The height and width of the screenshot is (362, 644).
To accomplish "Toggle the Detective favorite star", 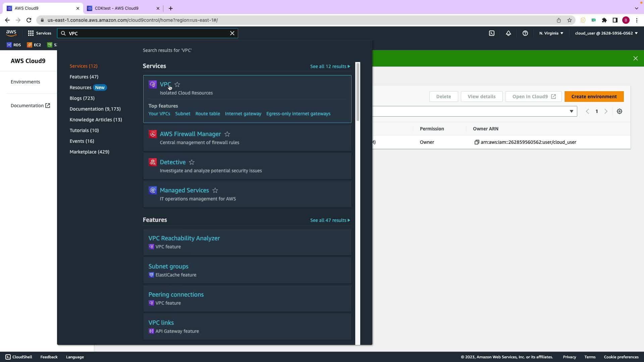I will (192, 162).
